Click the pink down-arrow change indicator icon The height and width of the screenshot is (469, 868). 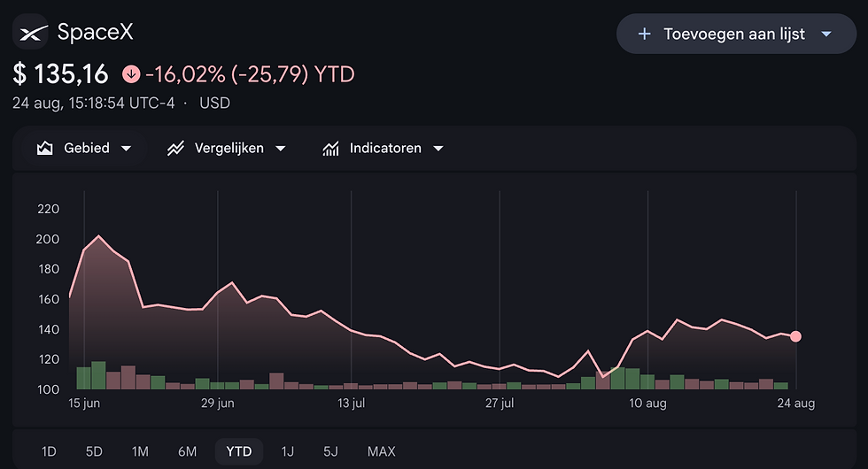[x=131, y=74]
